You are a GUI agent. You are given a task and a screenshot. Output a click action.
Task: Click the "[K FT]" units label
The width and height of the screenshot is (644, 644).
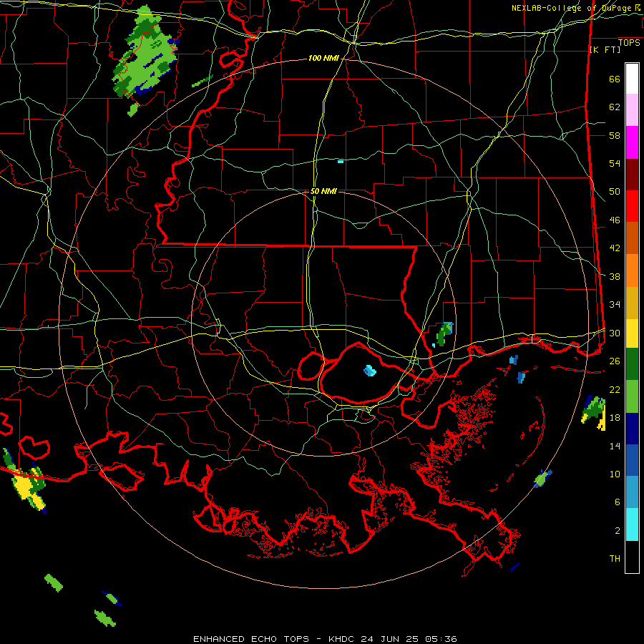pyautogui.click(x=605, y=49)
